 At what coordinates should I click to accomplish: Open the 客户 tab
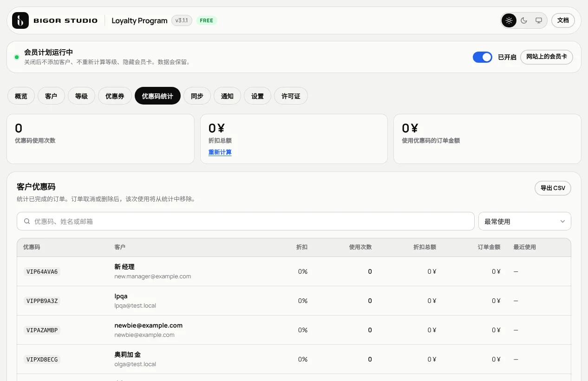51,96
